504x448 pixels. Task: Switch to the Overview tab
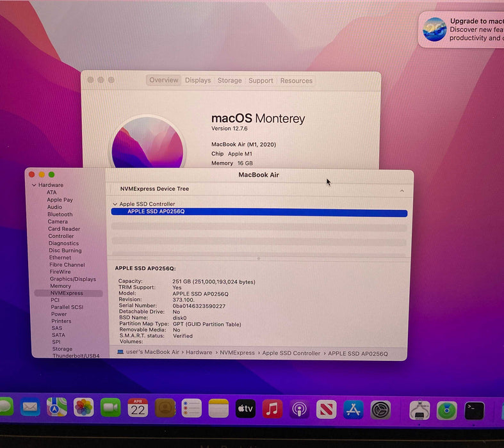coord(163,80)
